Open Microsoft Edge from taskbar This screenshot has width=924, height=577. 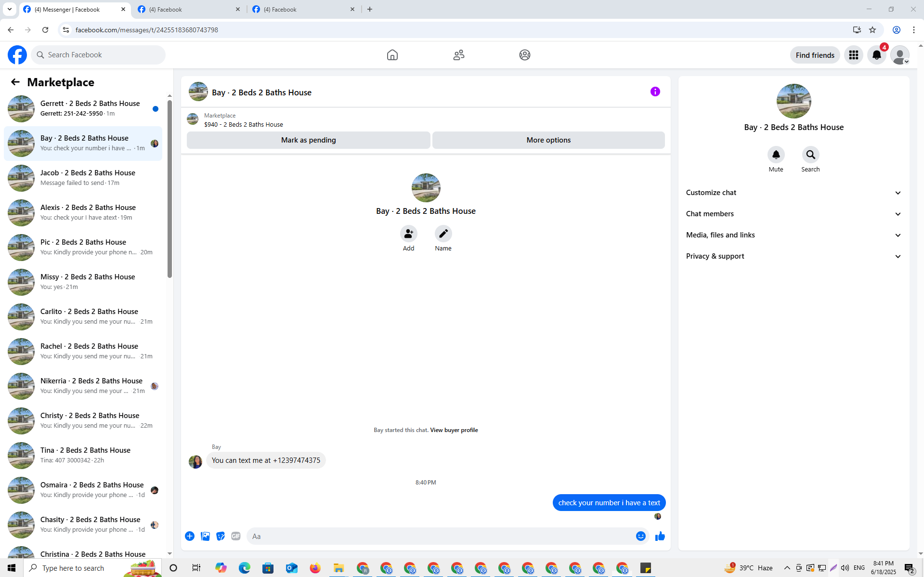(x=245, y=568)
